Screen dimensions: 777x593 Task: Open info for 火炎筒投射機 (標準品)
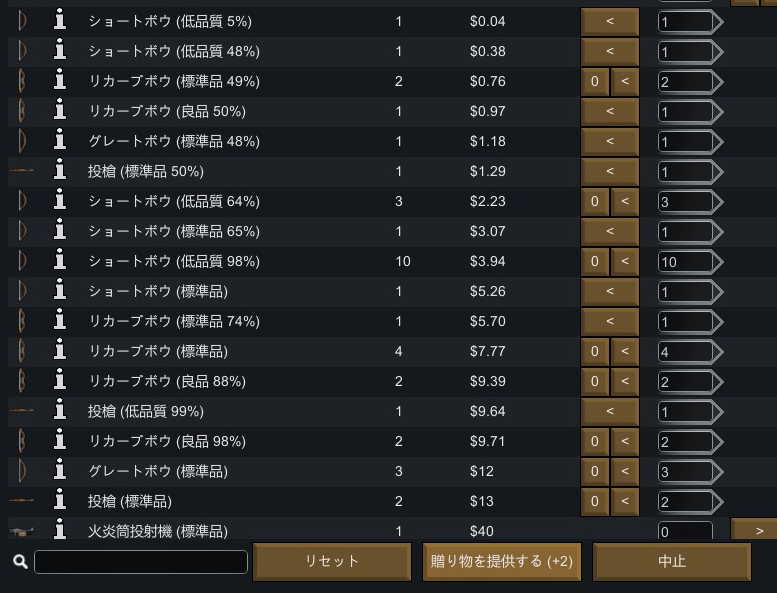click(60, 530)
